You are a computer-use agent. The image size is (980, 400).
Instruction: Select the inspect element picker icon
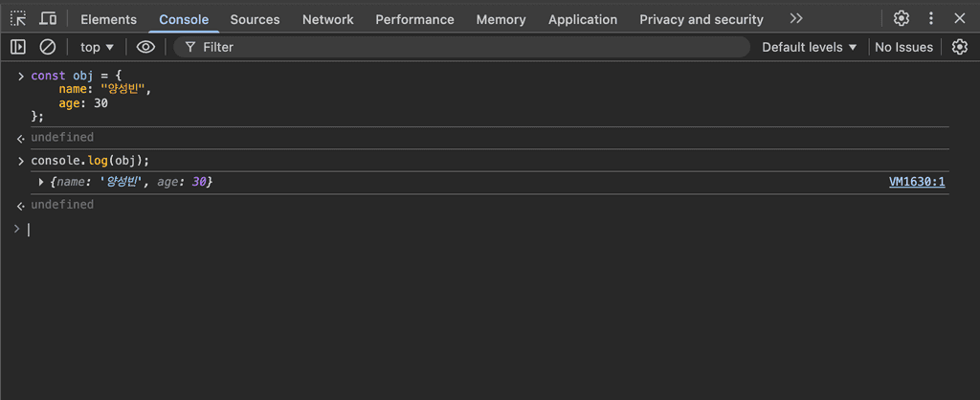click(18, 19)
